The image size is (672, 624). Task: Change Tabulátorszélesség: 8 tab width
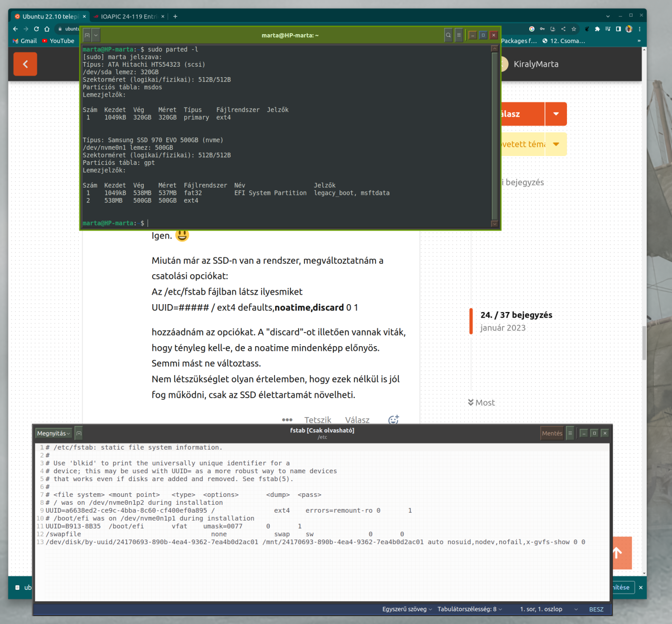pyautogui.click(x=470, y=609)
